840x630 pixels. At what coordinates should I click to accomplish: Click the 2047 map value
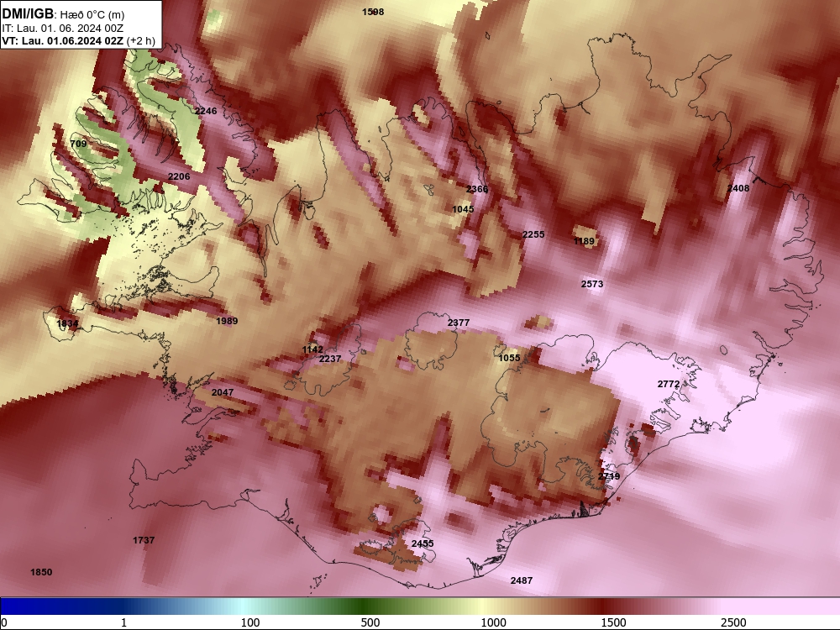pyautogui.click(x=223, y=392)
